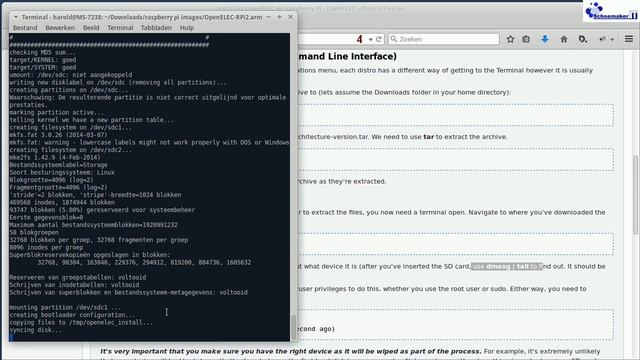Click the 'checking MD5 sum...' terminal line
This screenshot has width=640, height=360.
click(42, 52)
